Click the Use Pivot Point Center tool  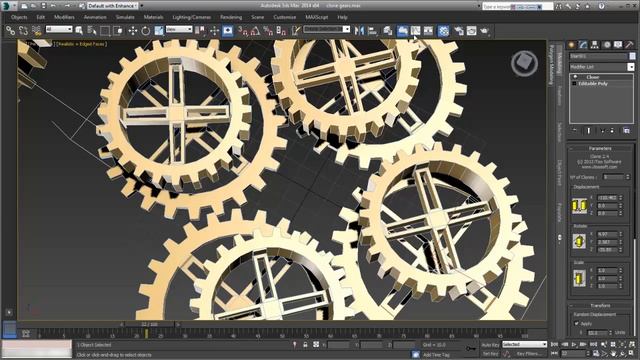pyautogui.click(x=200, y=31)
